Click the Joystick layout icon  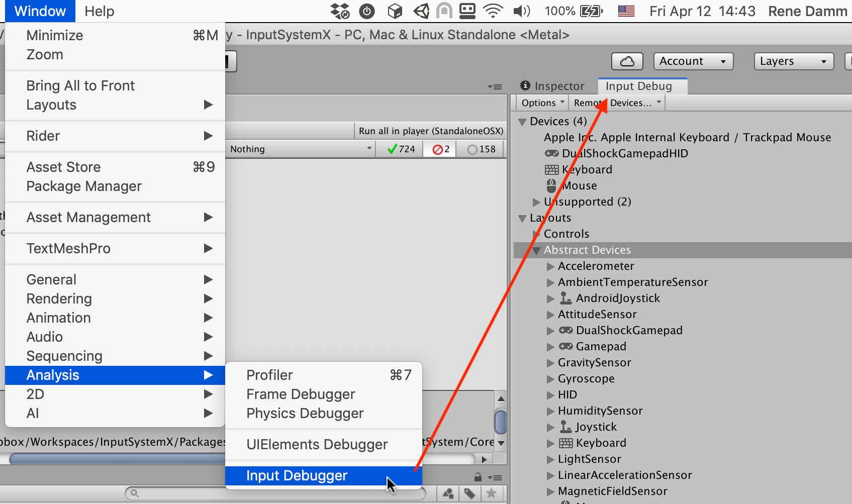pos(565,427)
